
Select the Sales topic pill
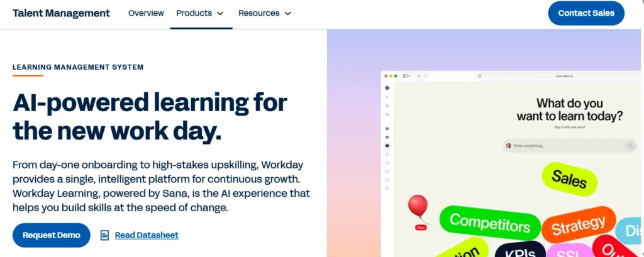pos(569,179)
